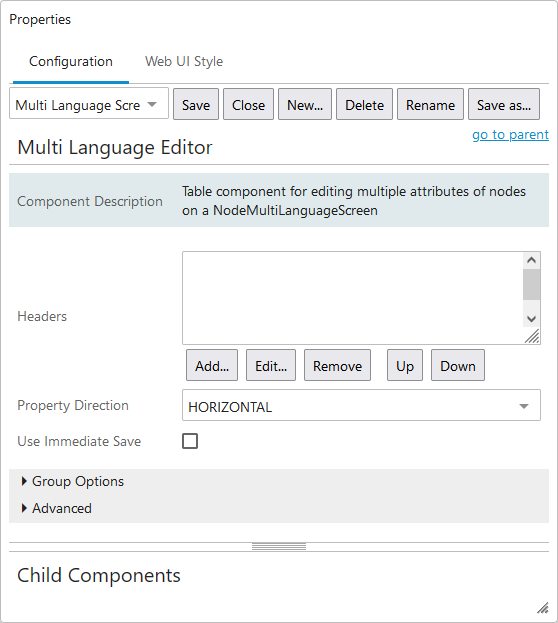Screen dimensions: 558x623
Task: Click inside the empty Headers list box
Action: point(353,298)
